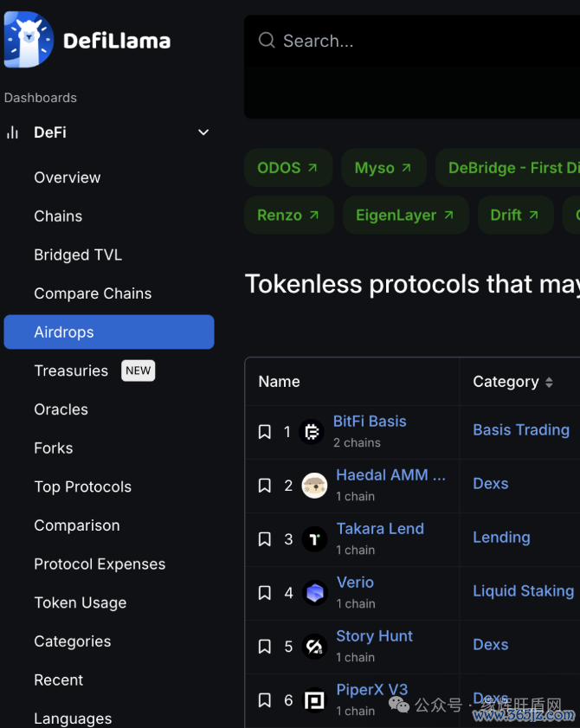
Task: Bookmark the Haedal AMM row
Action: (x=265, y=486)
